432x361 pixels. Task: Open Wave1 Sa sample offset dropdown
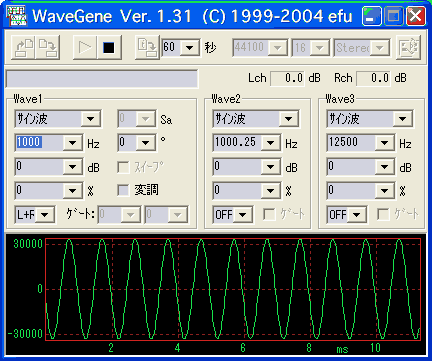coord(145,119)
